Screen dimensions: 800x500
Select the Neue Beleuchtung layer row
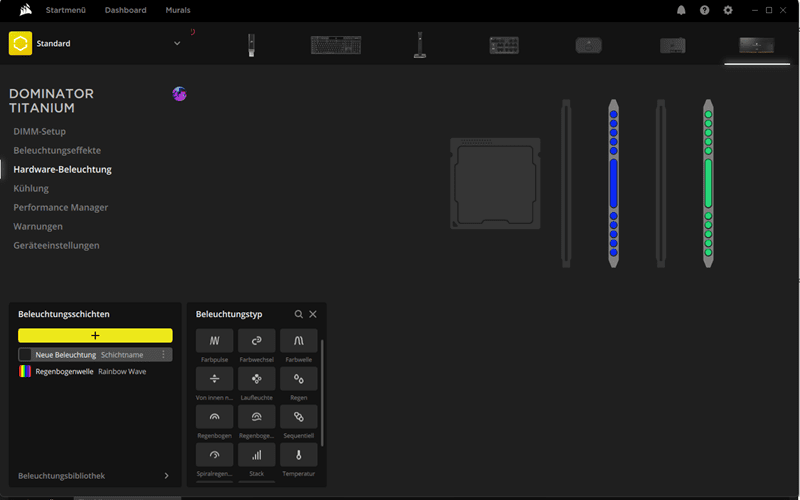pos(95,355)
